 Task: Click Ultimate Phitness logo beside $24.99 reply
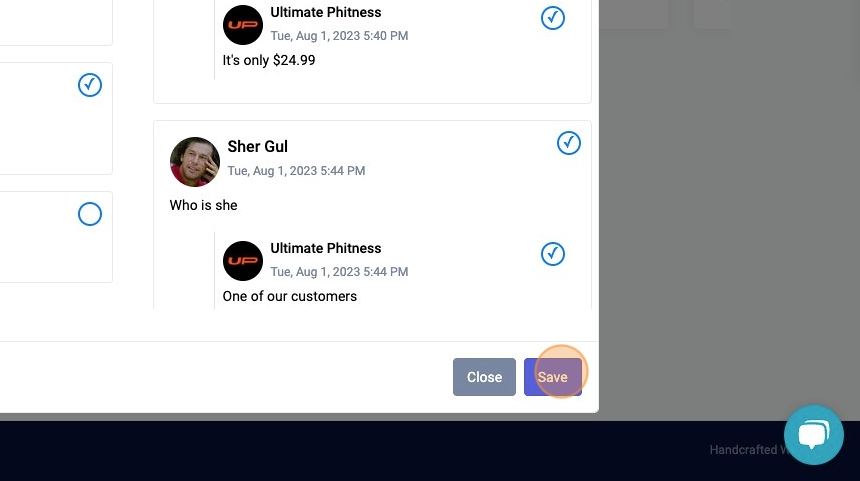tap(243, 25)
